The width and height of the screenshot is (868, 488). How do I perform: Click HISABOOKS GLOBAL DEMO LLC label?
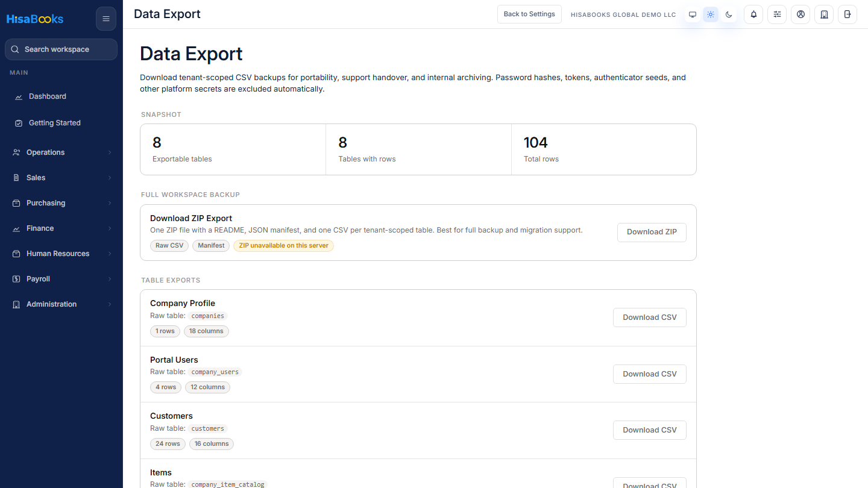coord(623,14)
